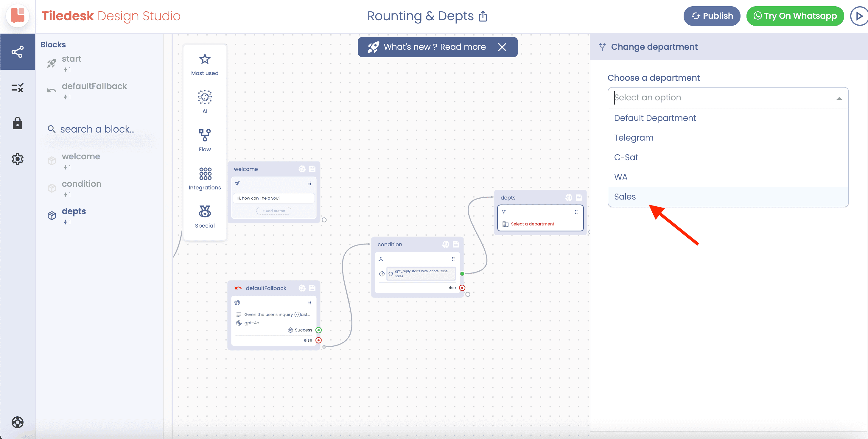Open the rules checklist sidebar icon
This screenshot has width=868, height=439.
coord(18,88)
